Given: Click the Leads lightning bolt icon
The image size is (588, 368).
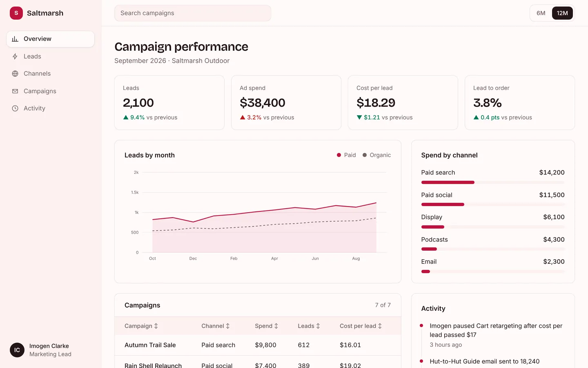Looking at the screenshot, I should (x=15, y=56).
